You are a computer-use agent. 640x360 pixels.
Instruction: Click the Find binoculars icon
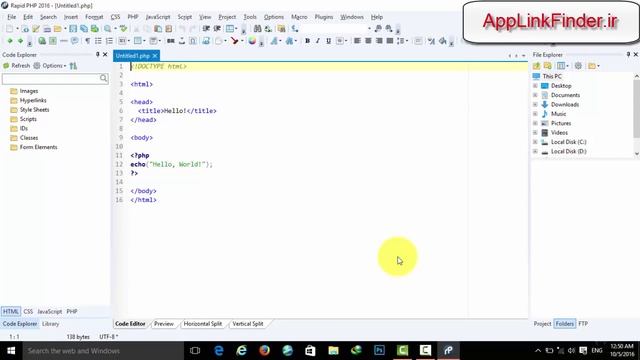coord(257,29)
